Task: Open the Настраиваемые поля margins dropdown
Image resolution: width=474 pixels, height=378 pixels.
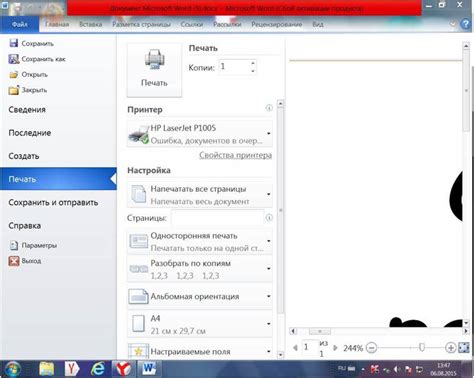Action: [x=200, y=351]
